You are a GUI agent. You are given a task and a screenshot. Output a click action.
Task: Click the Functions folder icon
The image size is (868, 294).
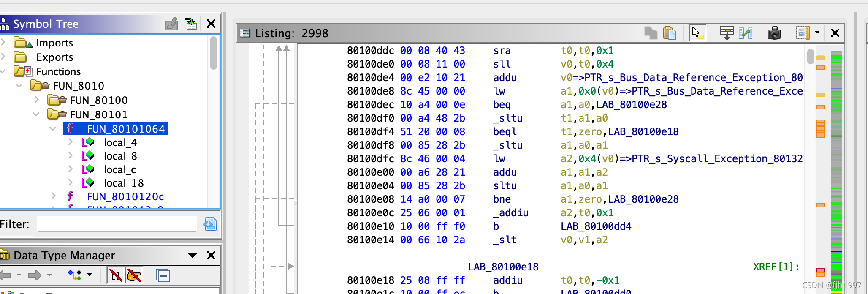pos(23,71)
